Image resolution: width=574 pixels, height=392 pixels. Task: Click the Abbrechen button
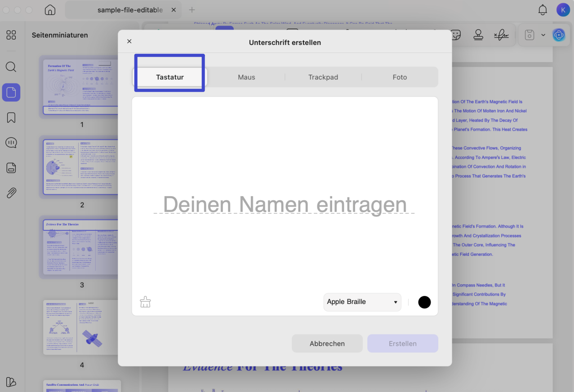(327, 344)
